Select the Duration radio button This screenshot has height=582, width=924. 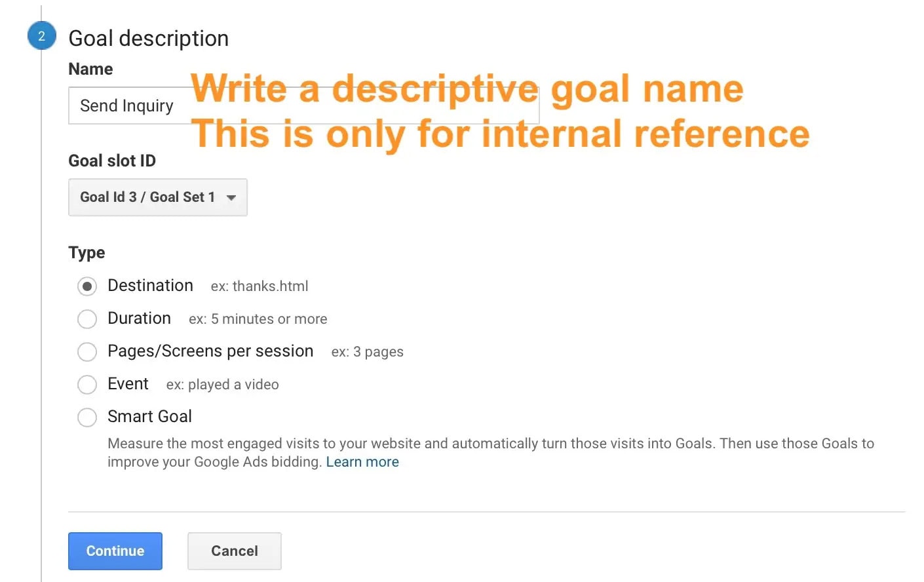click(x=87, y=319)
